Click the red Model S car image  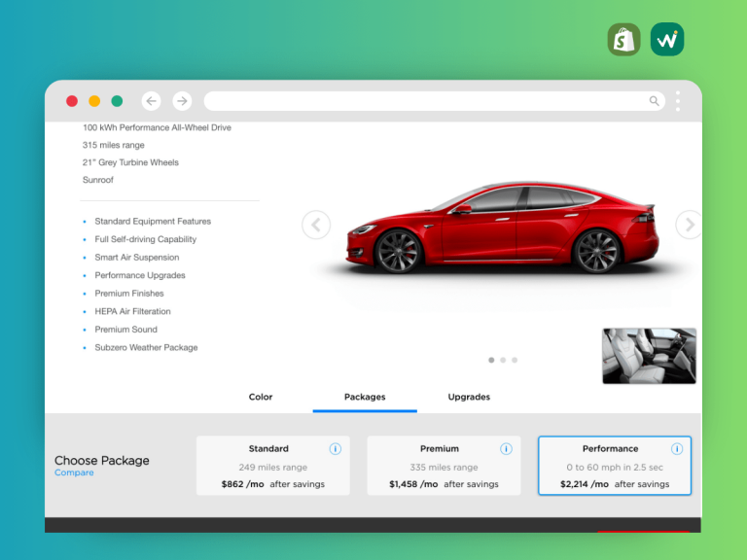pos(503,228)
